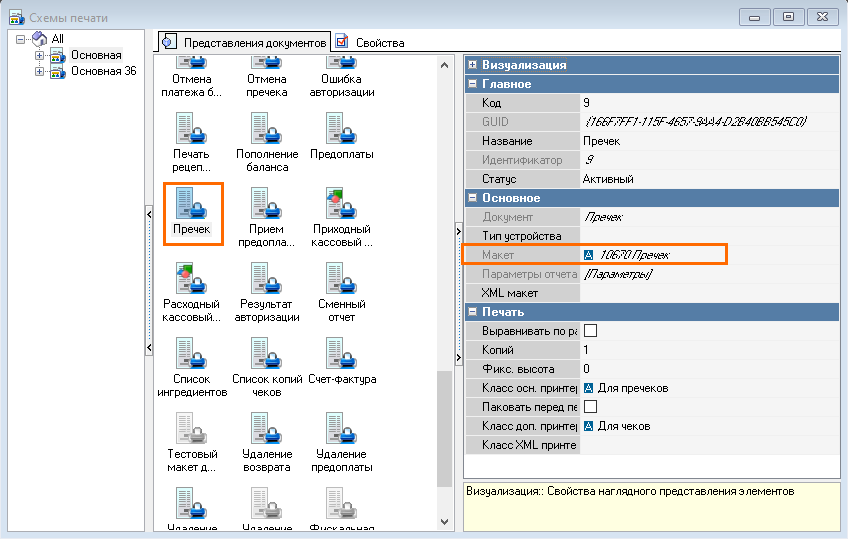Select the Тестовый макет document icon
Viewport: 848px width, 539px height.
191,429
